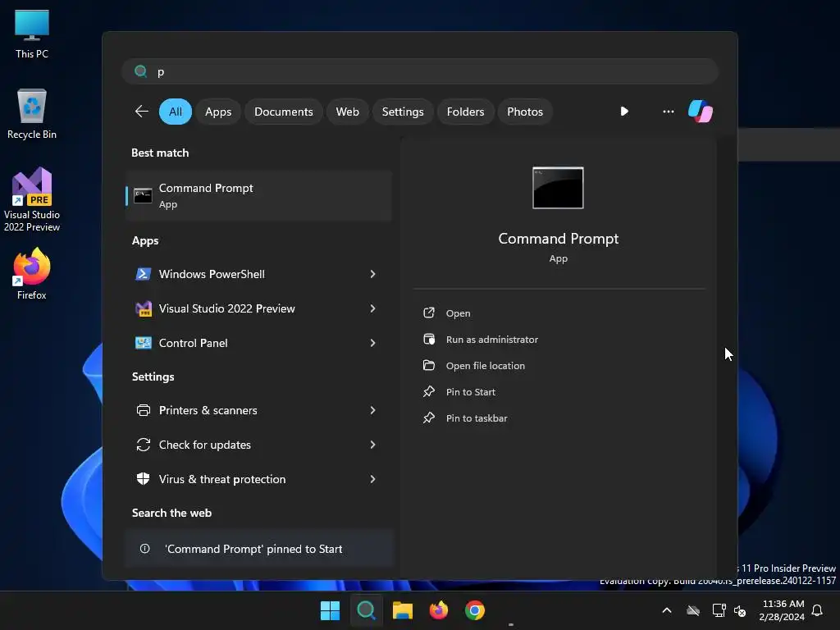
Task: Click the network display tray icon
Action: pyautogui.click(x=719, y=610)
